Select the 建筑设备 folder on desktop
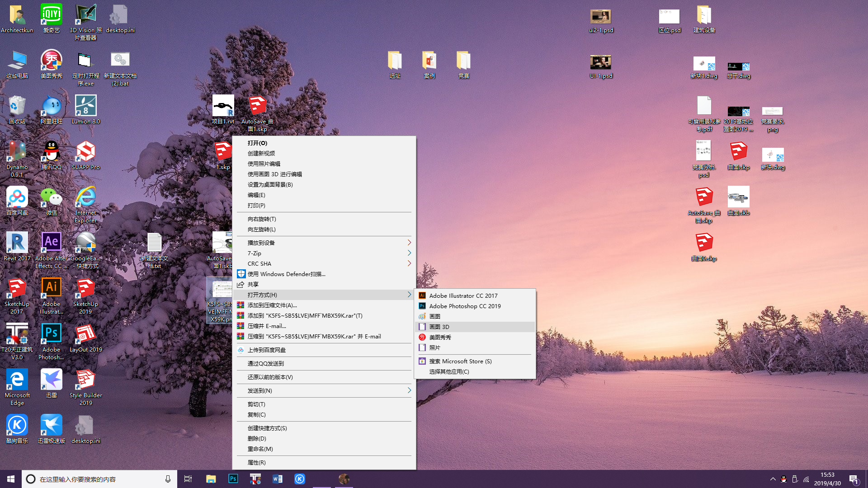868x488 pixels. pyautogui.click(x=704, y=19)
